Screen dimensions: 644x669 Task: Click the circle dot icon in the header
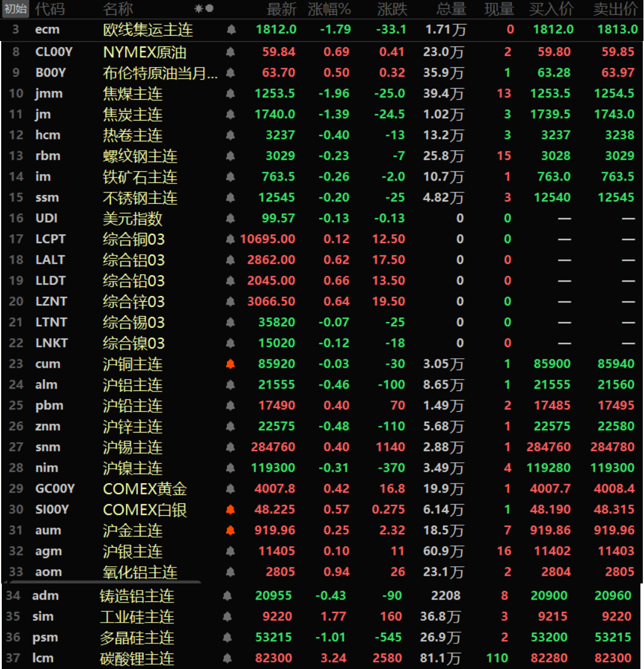pos(209,9)
